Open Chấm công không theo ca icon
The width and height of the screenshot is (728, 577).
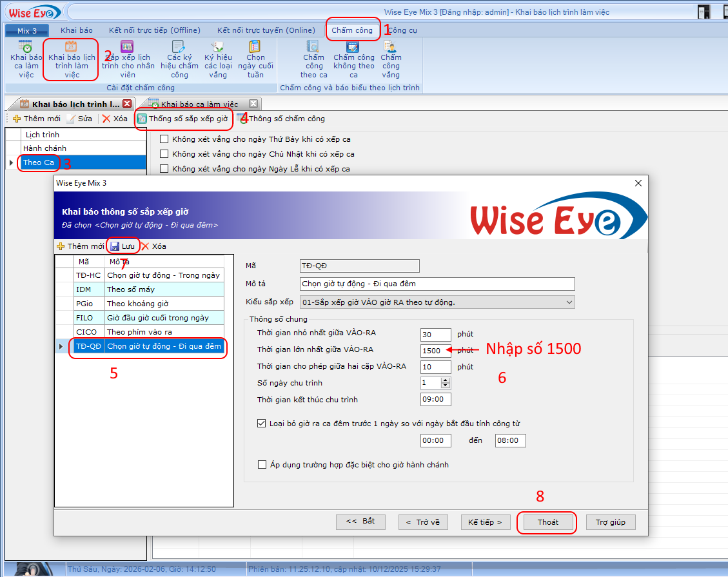tap(353, 46)
